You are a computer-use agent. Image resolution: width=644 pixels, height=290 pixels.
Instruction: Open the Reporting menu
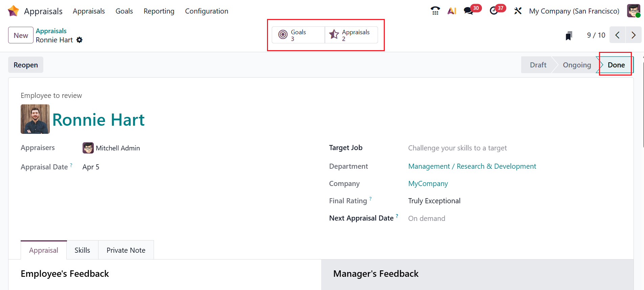point(159,11)
